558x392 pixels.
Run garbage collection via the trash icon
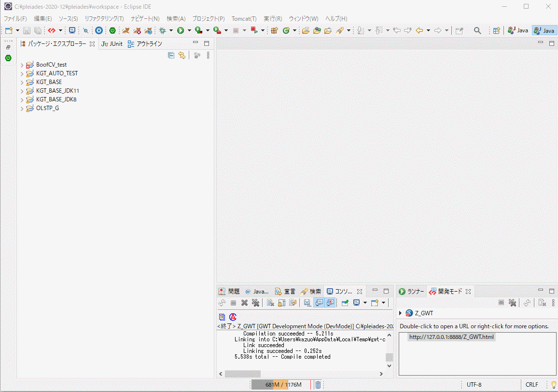[x=318, y=384]
